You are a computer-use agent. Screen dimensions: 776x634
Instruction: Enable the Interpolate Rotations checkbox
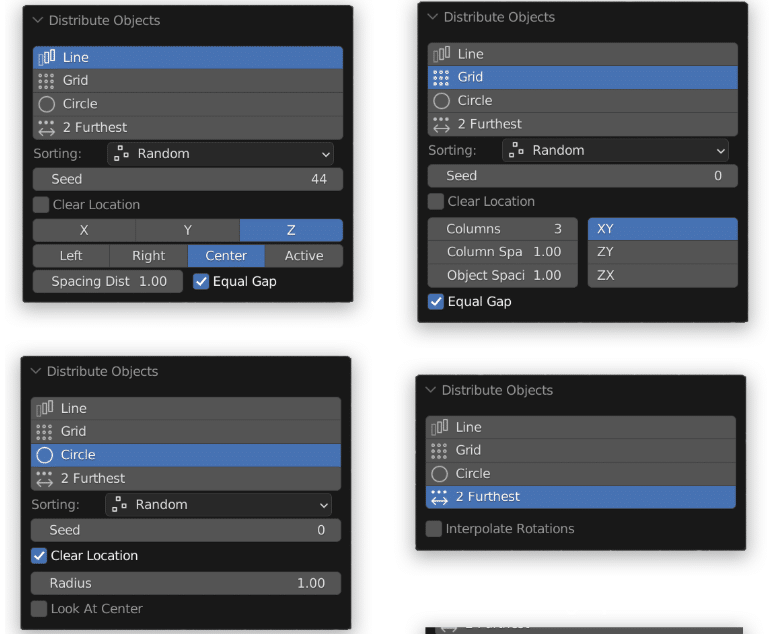coord(434,529)
